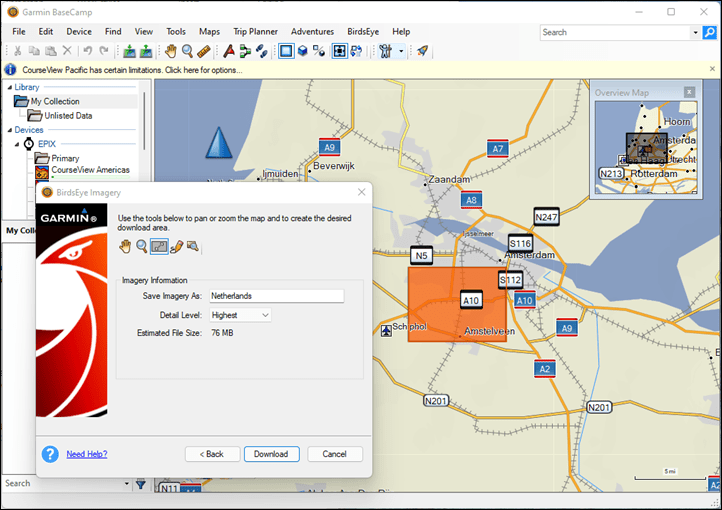The height and width of the screenshot is (510, 722).
Task: Open the Search box dropdown arrow
Action: [x=695, y=32]
